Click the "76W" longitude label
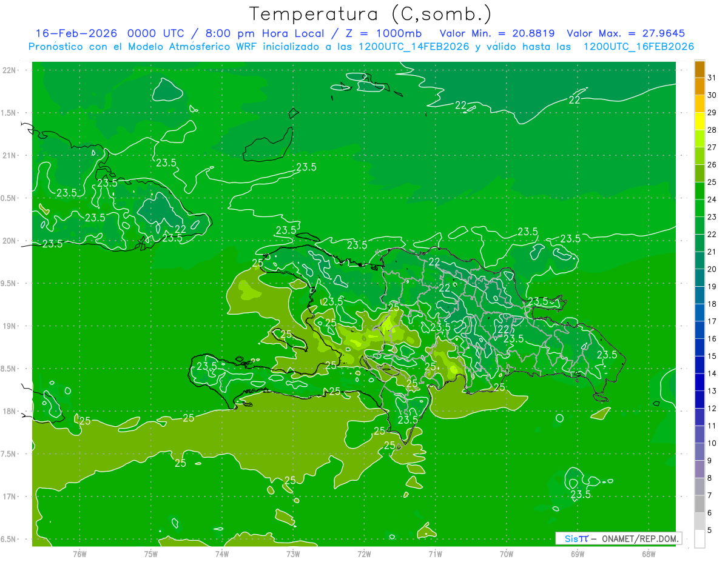Viewport: 728px width, 562px height. (79, 554)
